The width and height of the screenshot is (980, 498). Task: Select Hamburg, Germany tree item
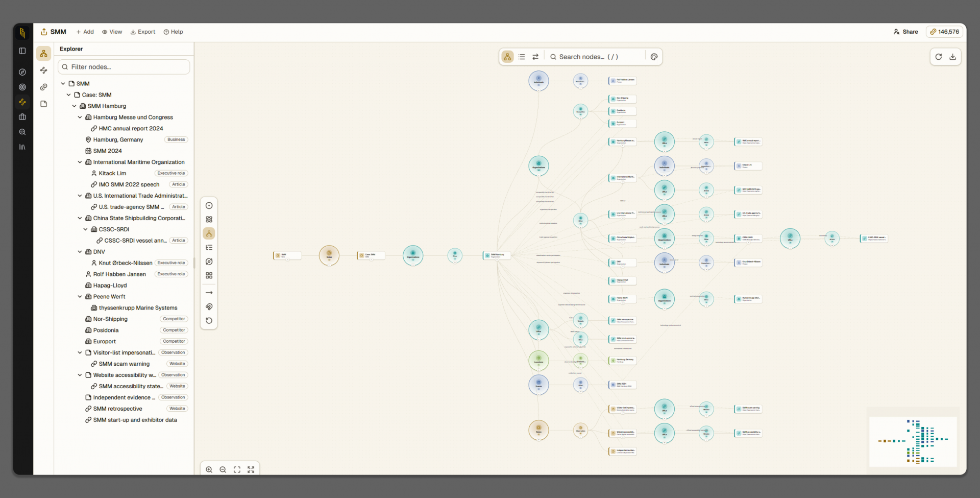pos(118,140)
